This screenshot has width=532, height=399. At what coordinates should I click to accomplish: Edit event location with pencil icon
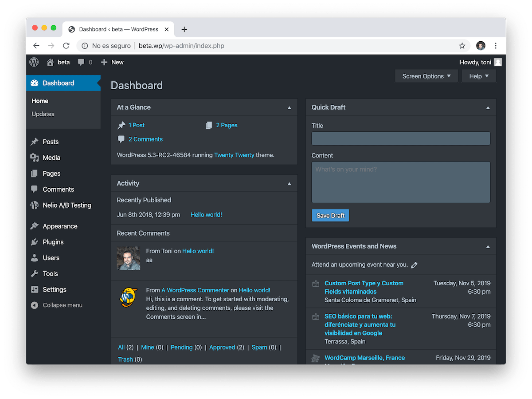click(x=414, y=265)
